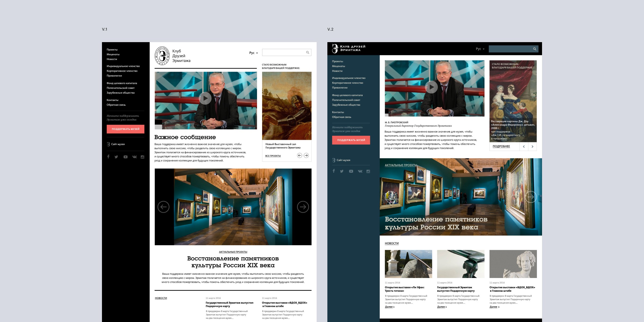Click search magnifier in V.2 dark header
The width and height of the screenshot is (644, 322).
pos(535,49)
